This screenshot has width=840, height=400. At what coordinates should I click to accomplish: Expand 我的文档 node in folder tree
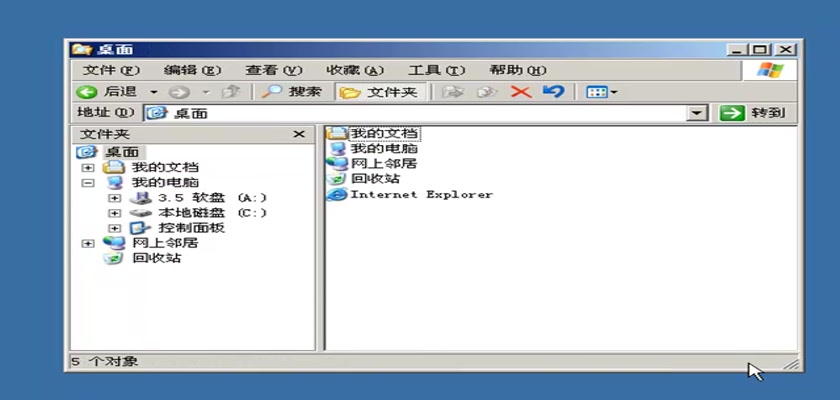(88, 168)
